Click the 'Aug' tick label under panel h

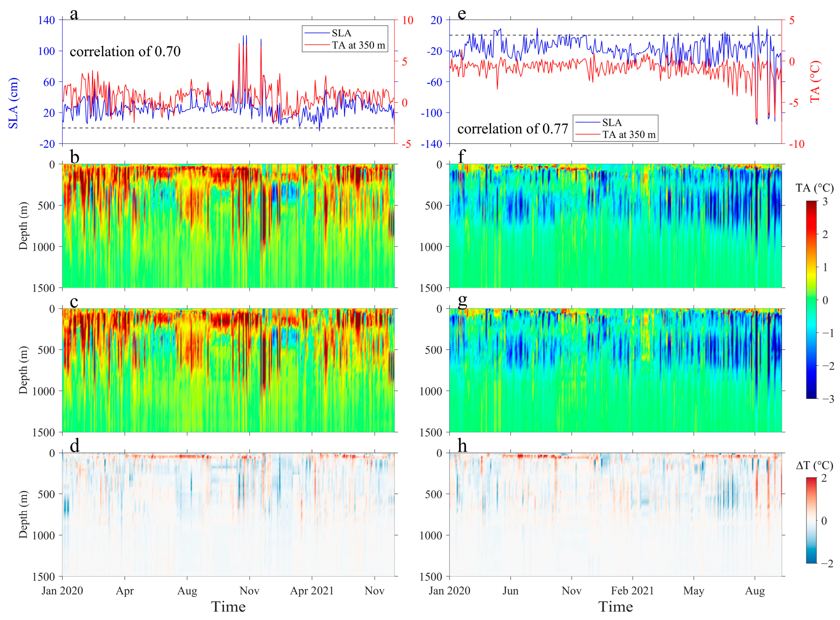(x=754, y=591)
